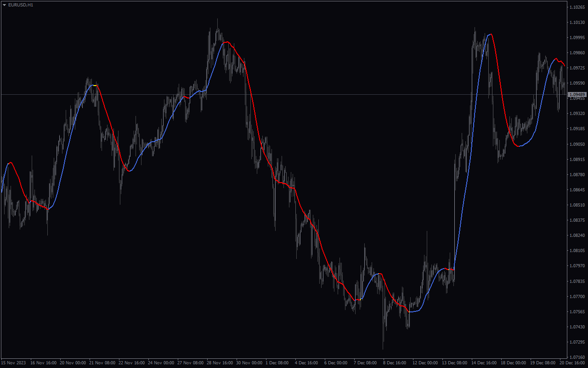Click the 1.07565 price scale label
The width and height of the screenshot is (588, 368).
(x=577, y=312)
